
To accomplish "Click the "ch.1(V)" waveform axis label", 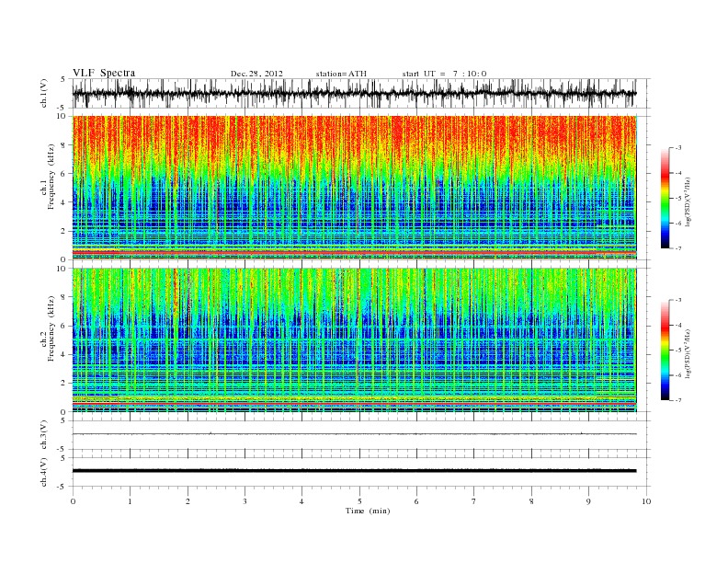I will tap(44, 93).
